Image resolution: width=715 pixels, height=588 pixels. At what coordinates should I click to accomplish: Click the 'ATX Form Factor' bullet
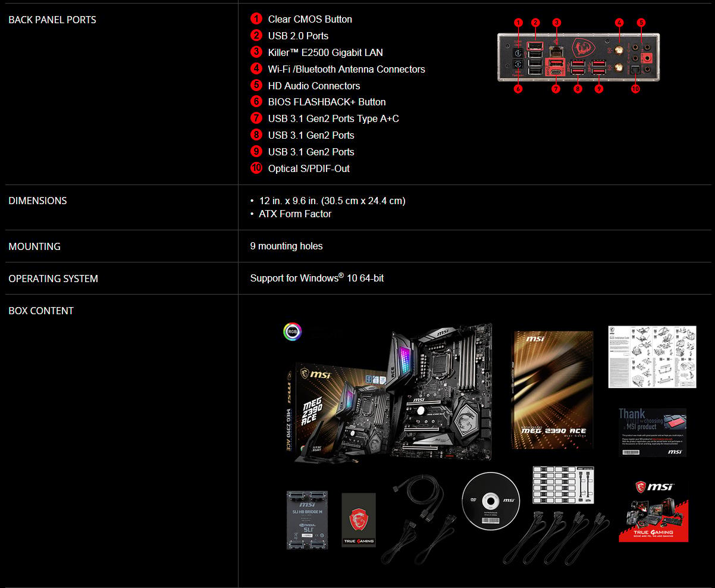[x=295, y=214]
